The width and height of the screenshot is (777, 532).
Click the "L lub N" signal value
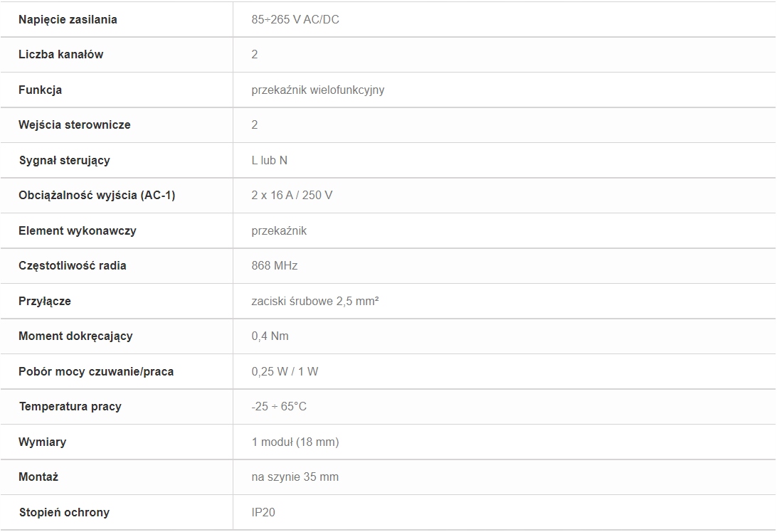pyautogui.click(x=269, y=160)
